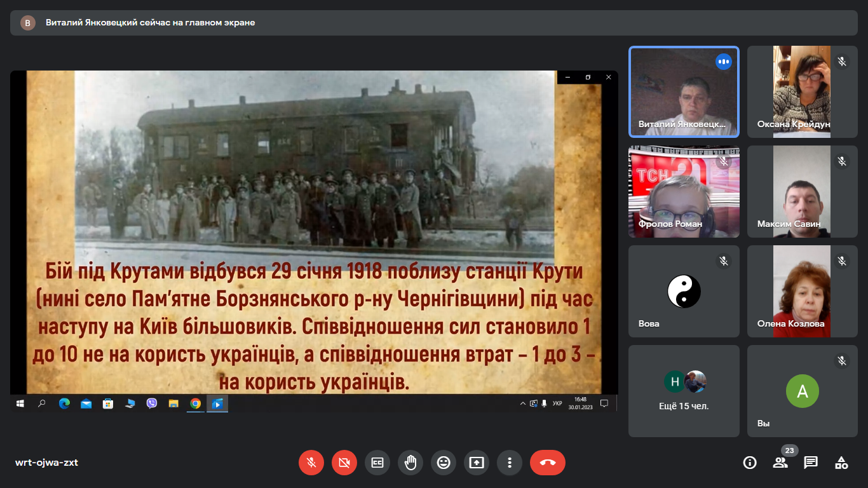This screenshot has width=868, height=488.
Task: Click the participant count badge showing 23
Action: 790,451
